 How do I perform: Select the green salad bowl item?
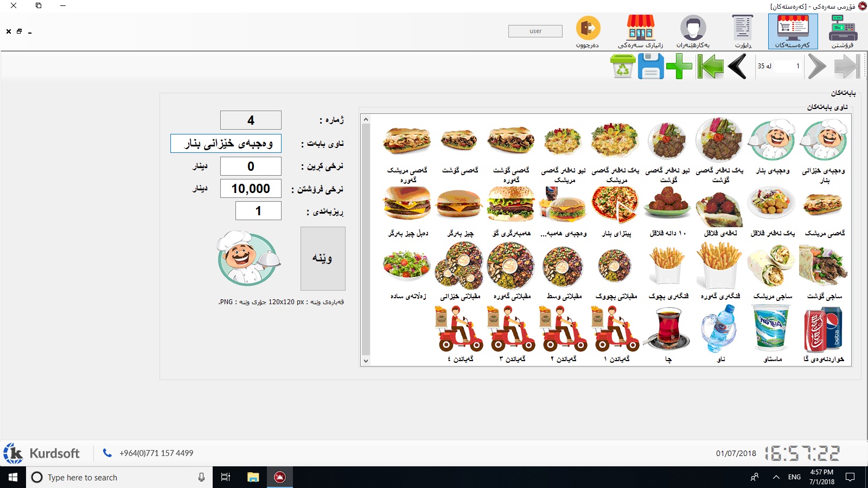pos(407,271)
